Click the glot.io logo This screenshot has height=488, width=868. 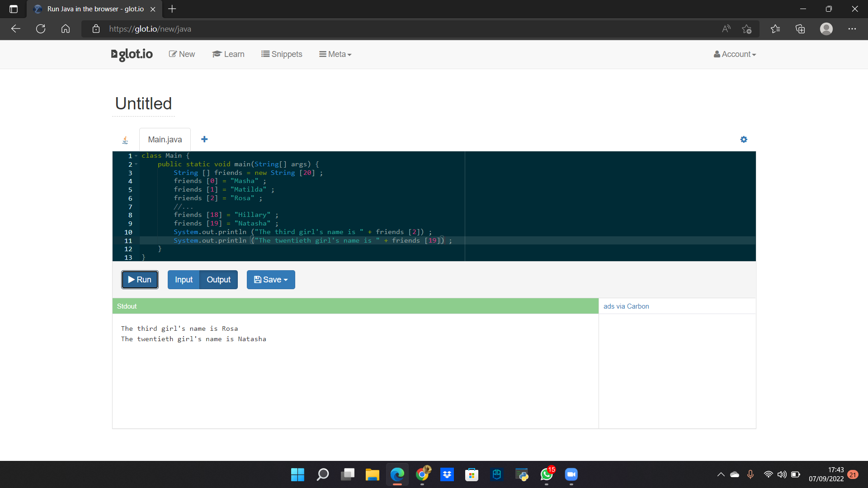coord(132,54)
